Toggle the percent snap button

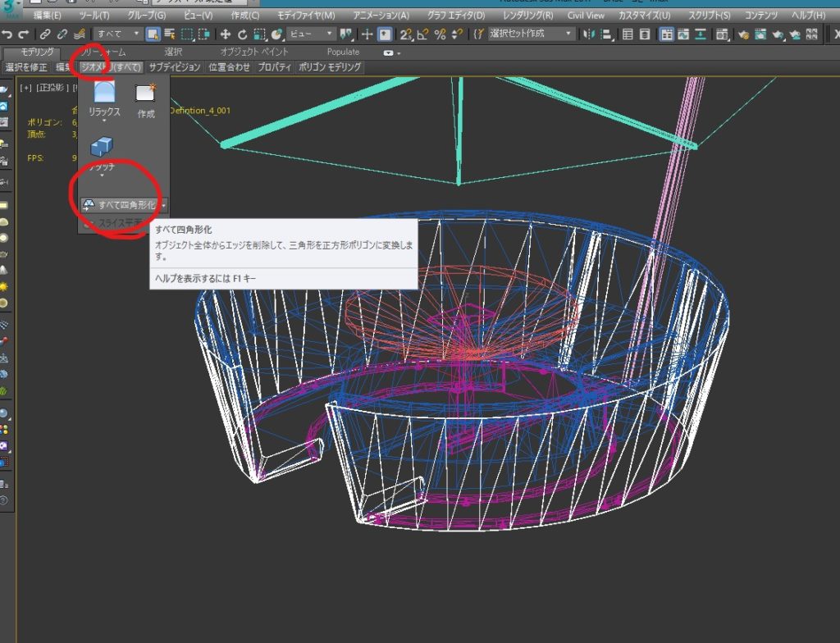pyautogui.click(x=440, y=34)
